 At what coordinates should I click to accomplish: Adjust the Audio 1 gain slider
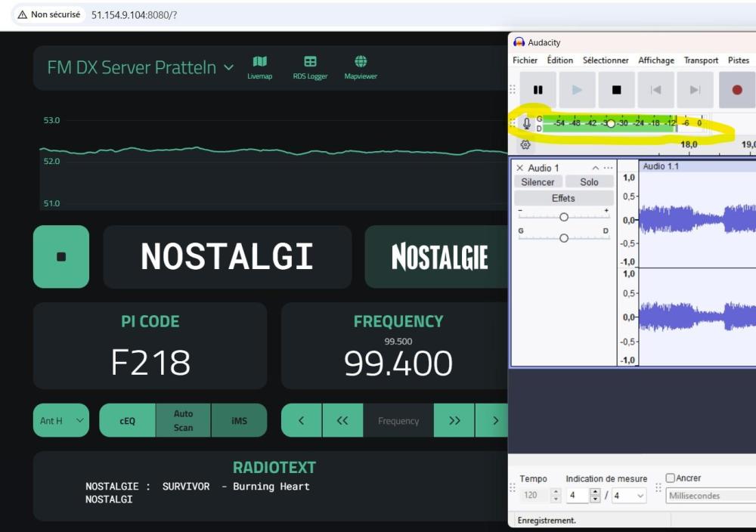pos(564,217)
